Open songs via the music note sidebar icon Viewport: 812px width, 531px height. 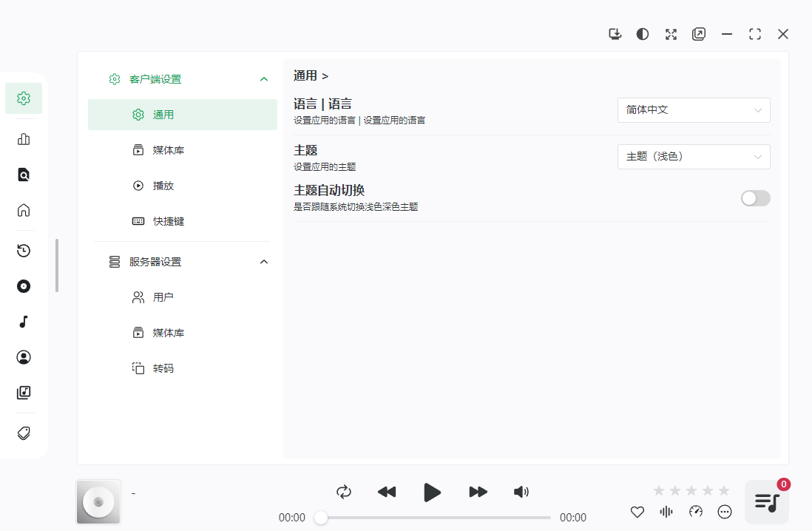[23, 322]
